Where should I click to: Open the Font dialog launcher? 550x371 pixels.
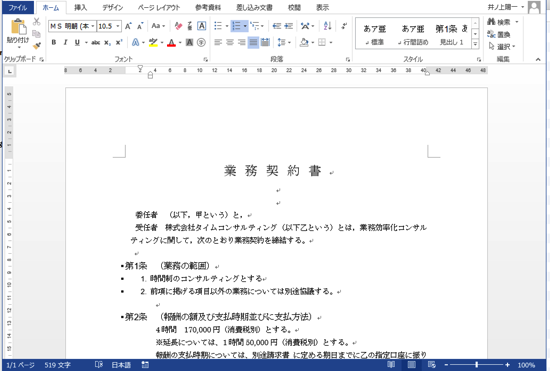[x=206, y=60]
